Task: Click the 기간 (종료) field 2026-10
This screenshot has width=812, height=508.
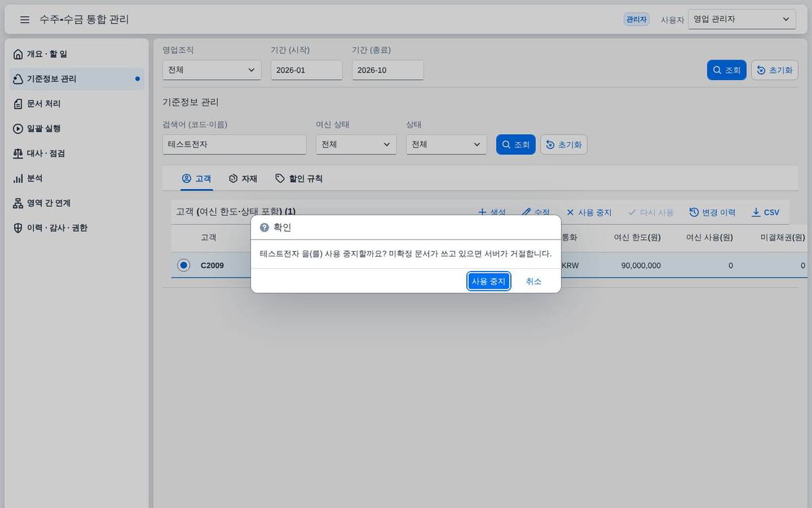Action: point(388,70)
